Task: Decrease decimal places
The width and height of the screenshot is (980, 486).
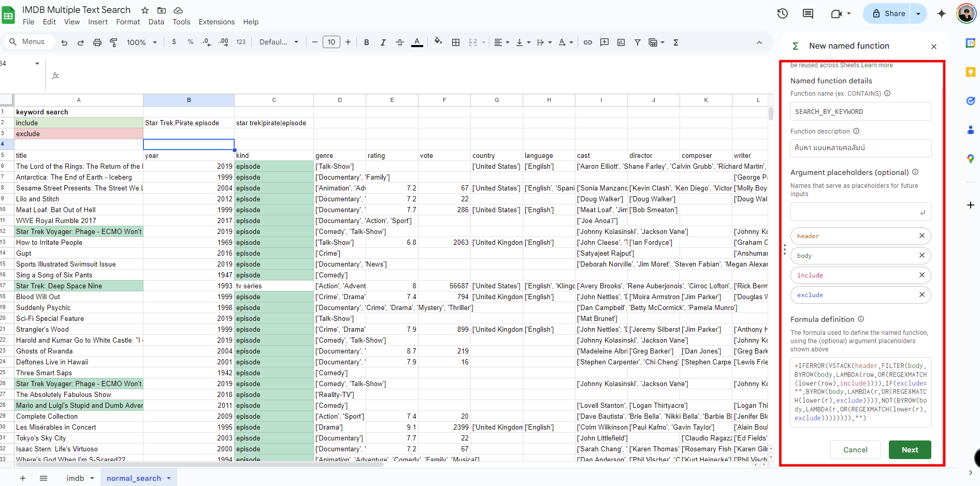Action: [207, 42]
